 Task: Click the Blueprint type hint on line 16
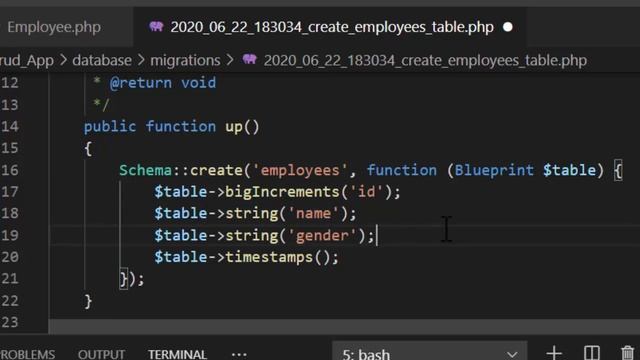(x=494, y=170)
